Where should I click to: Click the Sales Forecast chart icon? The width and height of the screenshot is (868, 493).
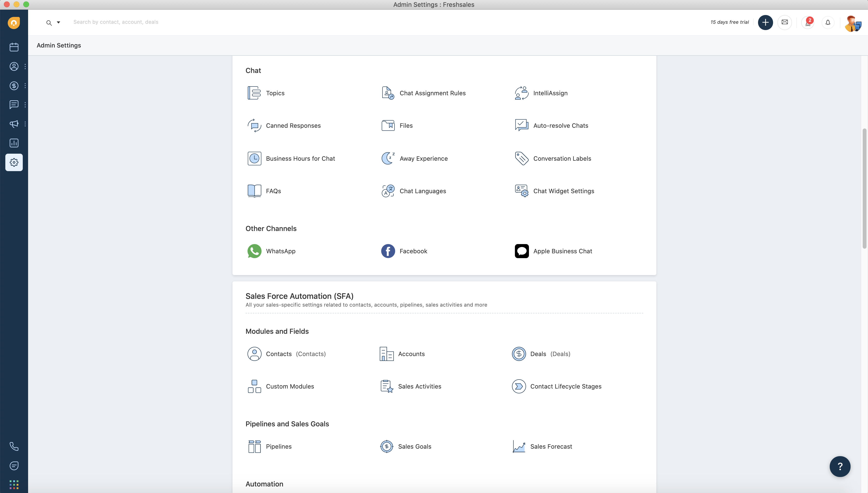tap(519, 446)
